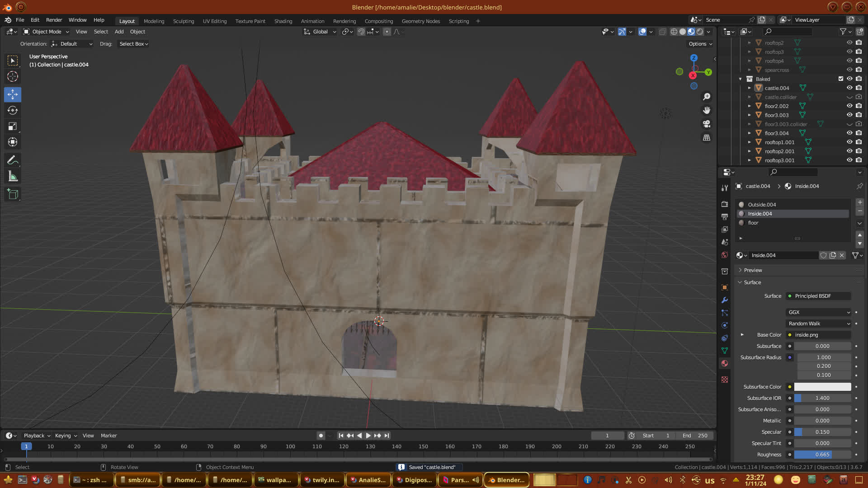This screenshot has width=868, height=488.
Task: Select the Add Cube tool
Action: pos(13,195)
